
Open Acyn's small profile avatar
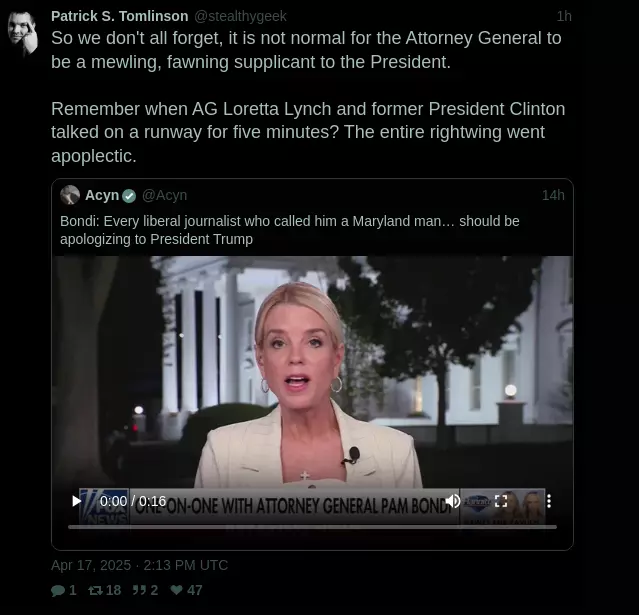tap(70, 195)
